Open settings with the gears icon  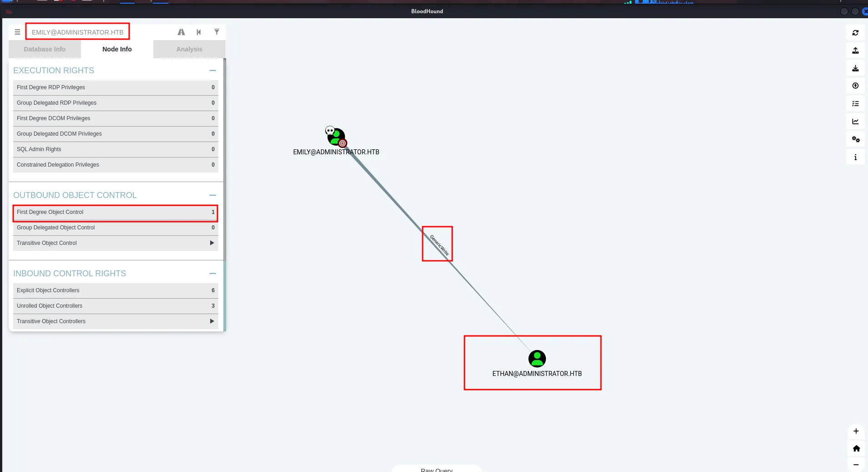coord(855,139)
